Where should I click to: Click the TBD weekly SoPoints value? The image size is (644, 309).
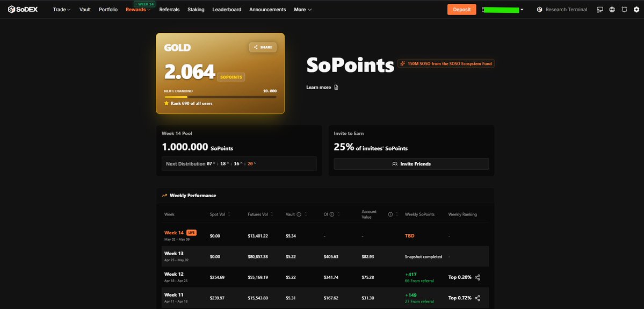[409, 236]
